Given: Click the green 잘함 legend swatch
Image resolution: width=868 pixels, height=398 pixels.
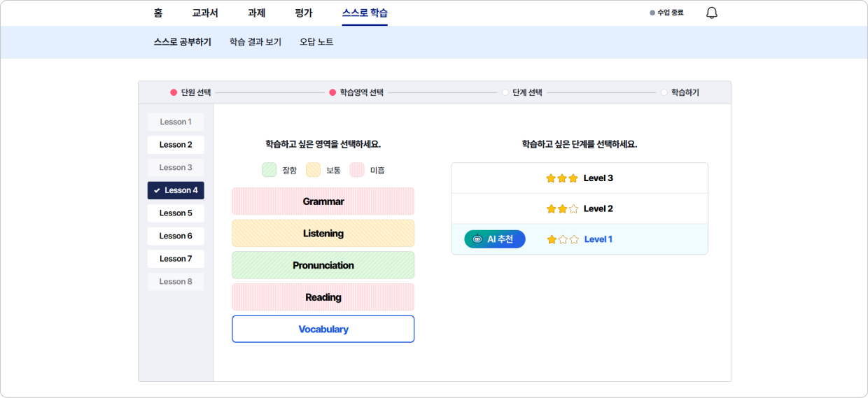Looking at the screenshot, I should click(269, 170).
